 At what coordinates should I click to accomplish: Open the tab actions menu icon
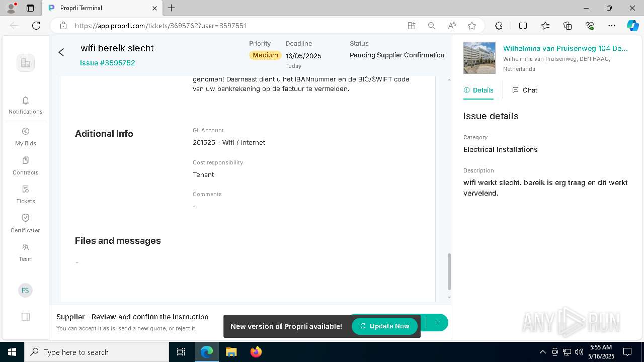point(30,8)
